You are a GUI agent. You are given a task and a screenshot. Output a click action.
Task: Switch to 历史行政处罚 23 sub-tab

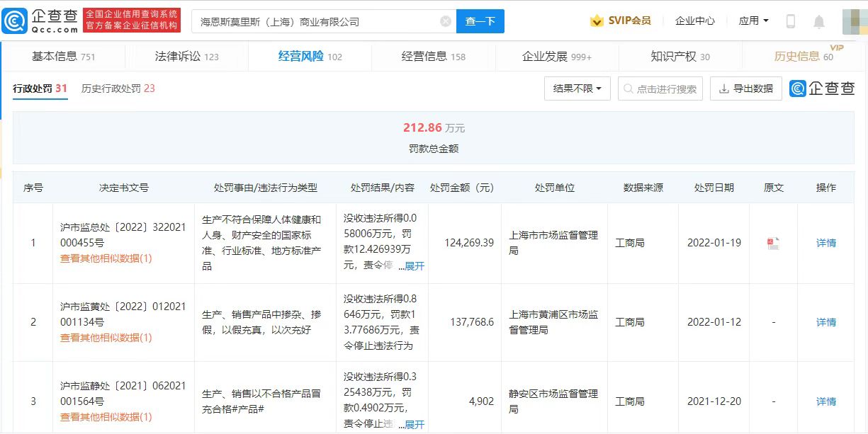pos(118,89)
